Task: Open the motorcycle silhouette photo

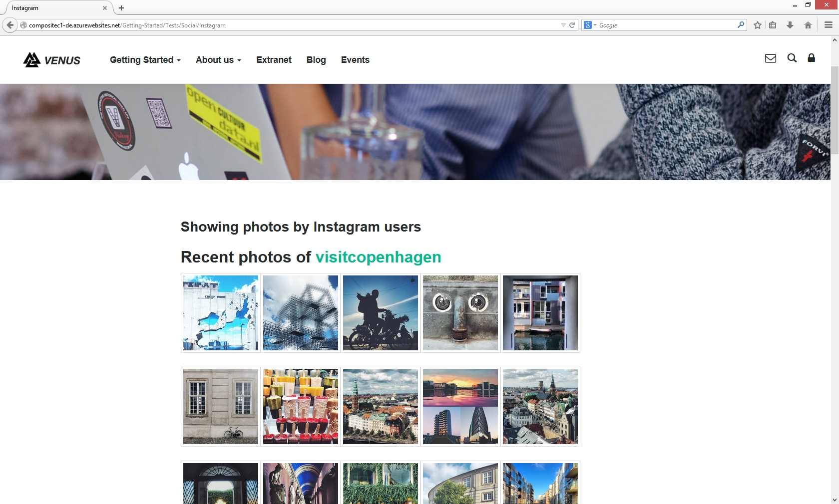Action: point(381,313)
